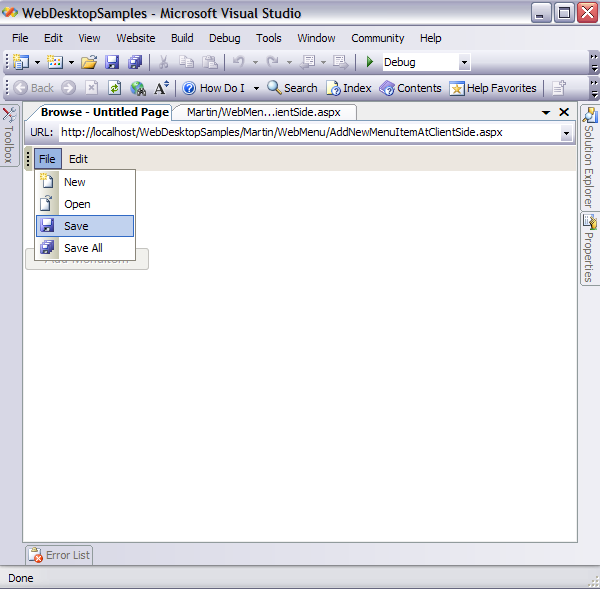The image size is (600, 589).
Task: Click the Open File folder icon
Action: coord(89,62)
